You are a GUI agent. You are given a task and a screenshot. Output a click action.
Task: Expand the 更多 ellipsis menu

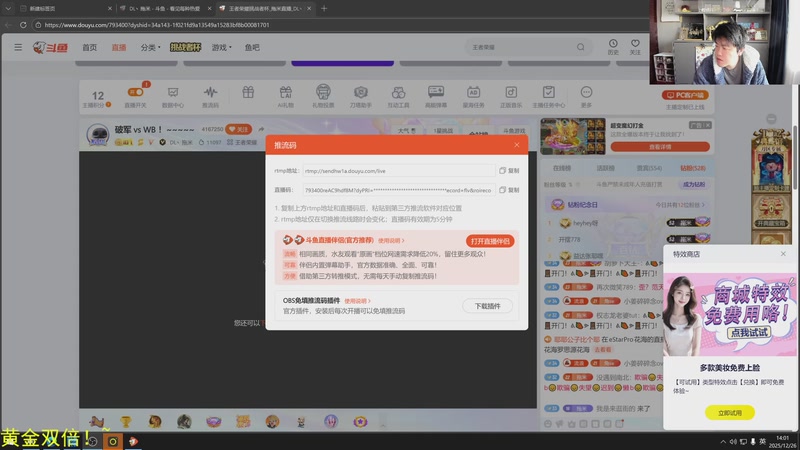point(586,97)
